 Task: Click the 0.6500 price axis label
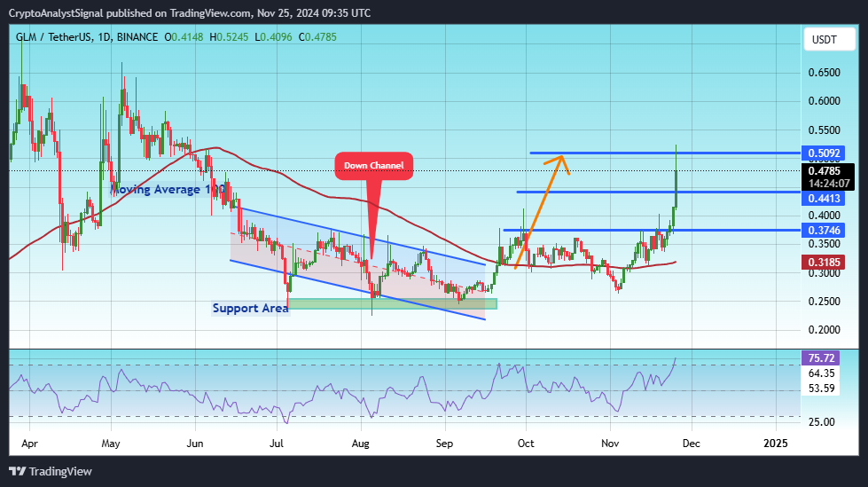[x=825, y=73]
